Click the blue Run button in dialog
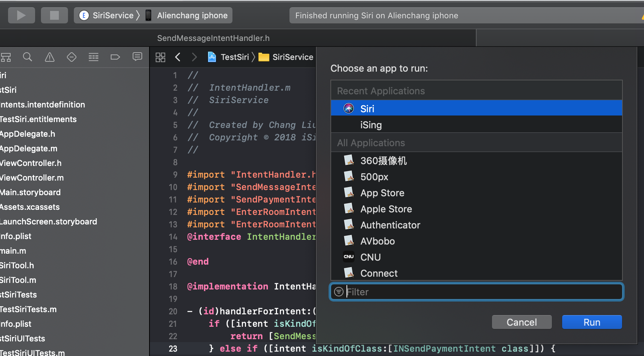Image resolution: width=644 pixels, height=356 pixels. pos(592,322)
